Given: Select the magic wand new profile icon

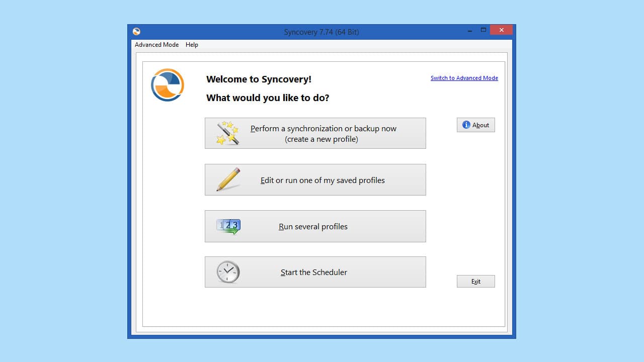Looking at the screenshot, I should pyautogui.click(x=227, y=133).
